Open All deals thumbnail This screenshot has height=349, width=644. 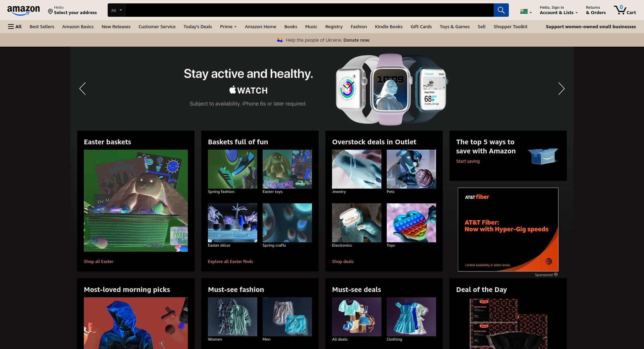[357, 317]
